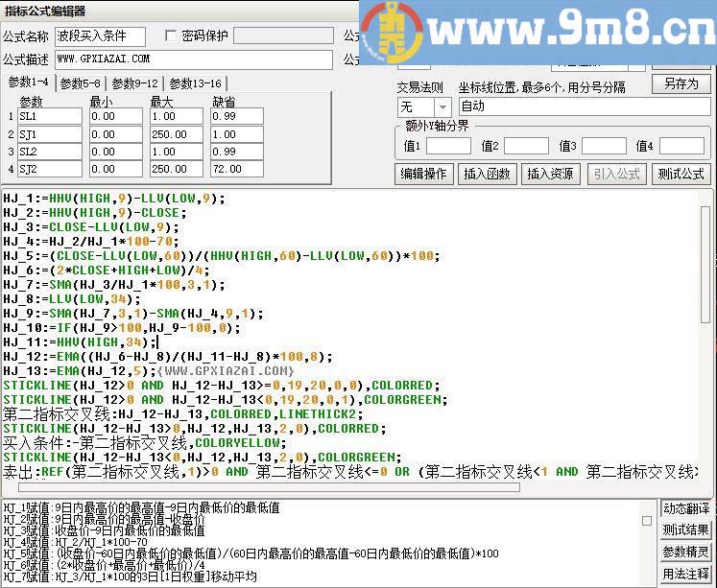Switch to the 参数5-8 tab
Viewport: 717px width, 588px height.
80,83
